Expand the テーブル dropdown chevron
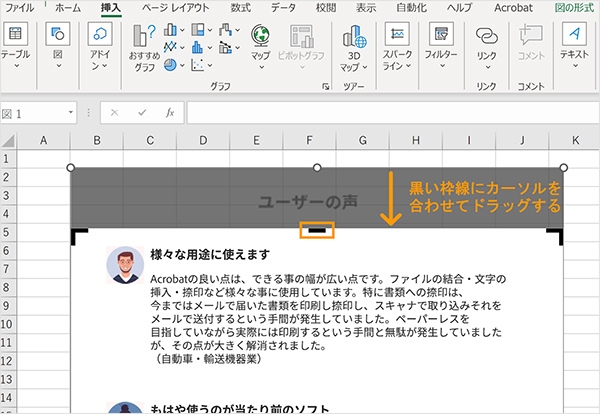 pos(16,66)
